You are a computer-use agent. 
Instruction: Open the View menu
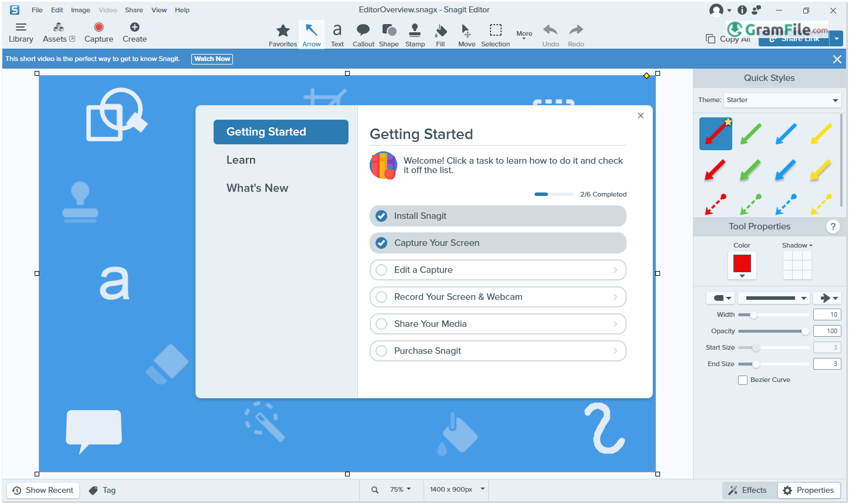(159, 10)
